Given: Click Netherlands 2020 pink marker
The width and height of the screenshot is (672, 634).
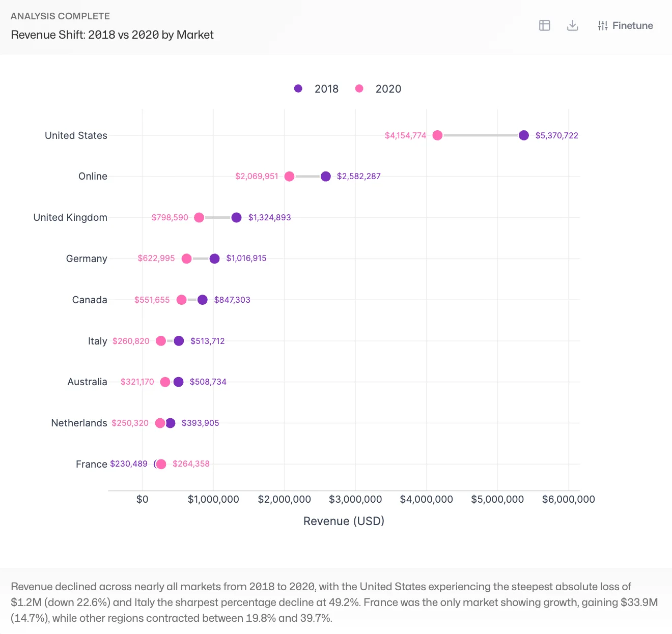Looking at the screenshot, I should coord(160,423).
